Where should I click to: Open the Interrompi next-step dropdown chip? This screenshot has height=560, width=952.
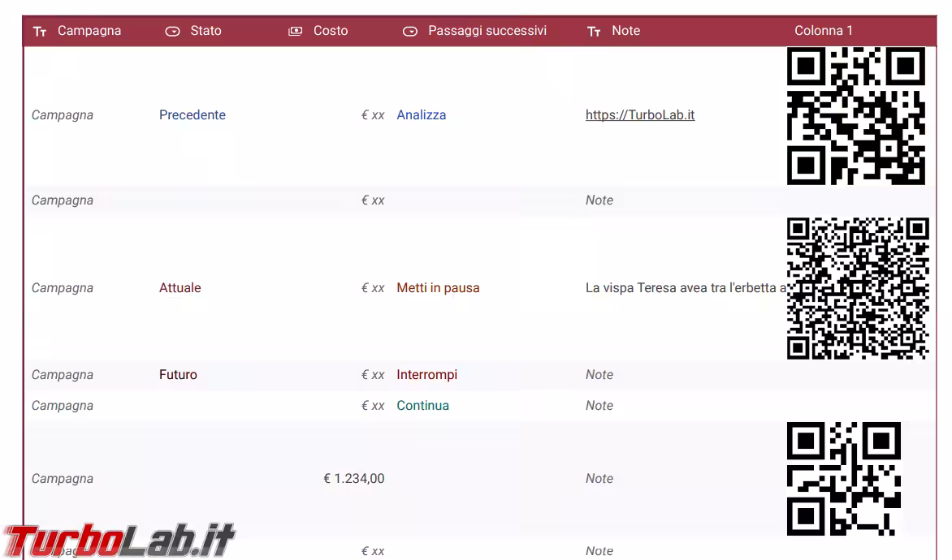pos(426,375)
